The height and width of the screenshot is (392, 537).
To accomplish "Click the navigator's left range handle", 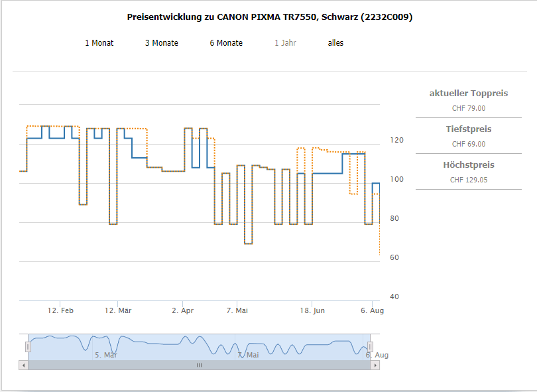I will point(28,346).
